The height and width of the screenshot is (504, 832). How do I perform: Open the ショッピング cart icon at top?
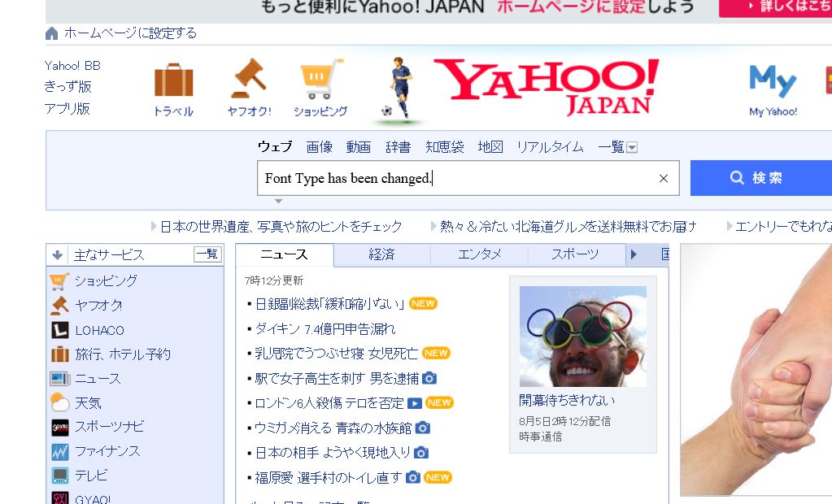pyautogui.click(x=320, y=79)
